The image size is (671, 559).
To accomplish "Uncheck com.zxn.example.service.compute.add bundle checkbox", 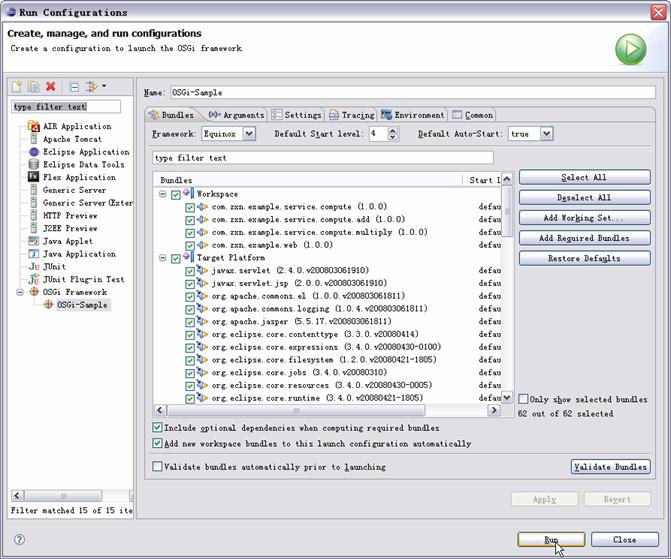I will (x=190, y=220).
